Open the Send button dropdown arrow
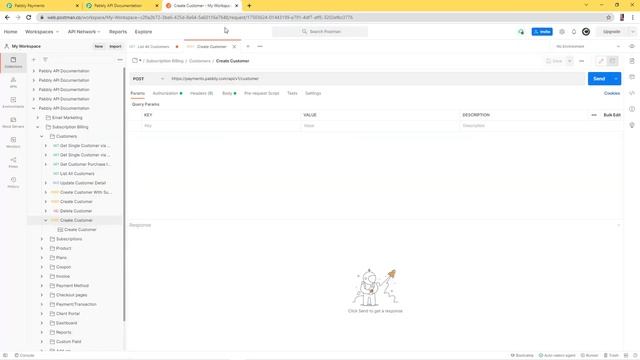Screen dimensions: 640x360 [616, 79]
